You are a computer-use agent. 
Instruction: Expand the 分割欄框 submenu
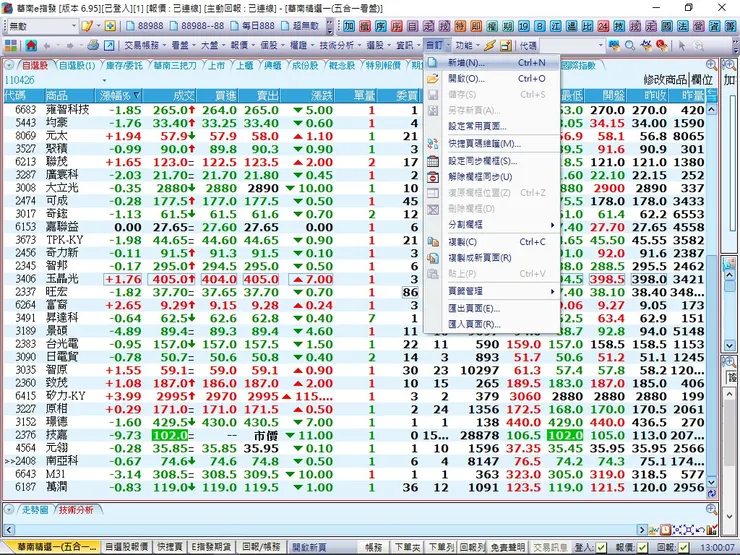[x=493, y=225]
